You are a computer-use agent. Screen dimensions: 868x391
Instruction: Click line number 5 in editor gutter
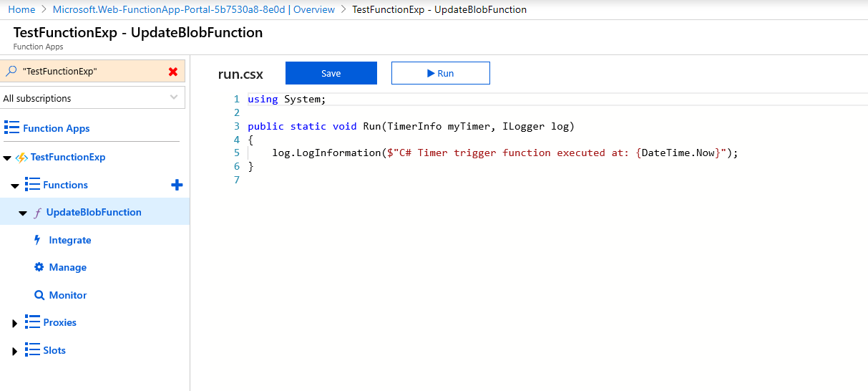[237, 153]
